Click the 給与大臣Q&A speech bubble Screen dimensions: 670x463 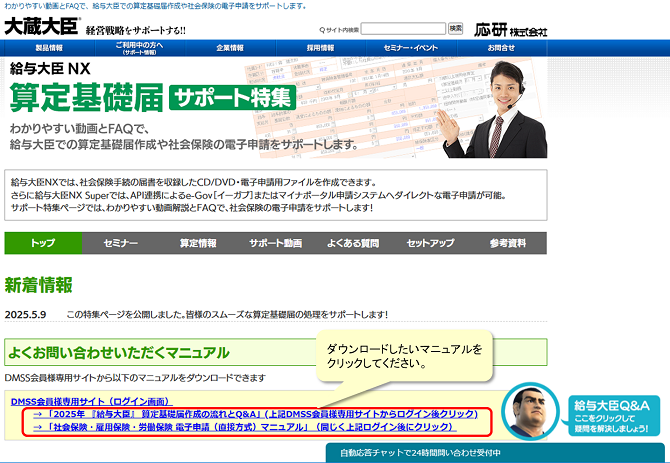(x=611, y=416)
